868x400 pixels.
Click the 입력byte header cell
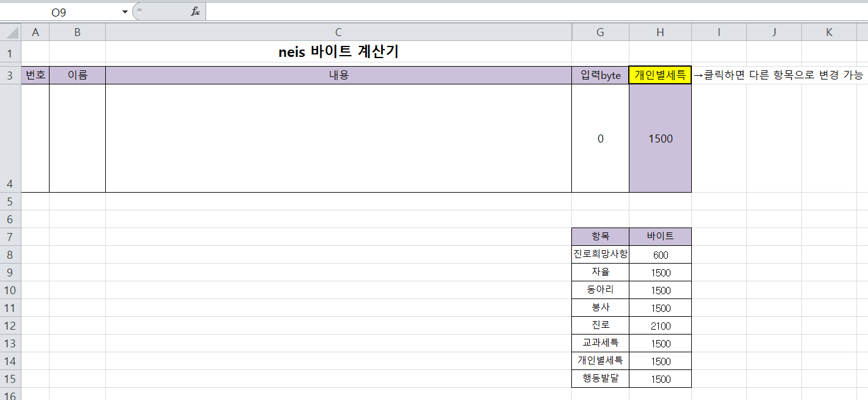[x=600, y=75]
